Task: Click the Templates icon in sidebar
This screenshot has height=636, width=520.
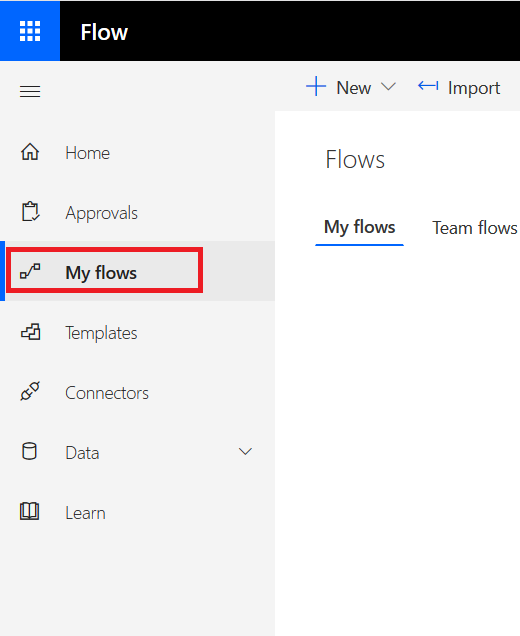Action: [30, 332]
